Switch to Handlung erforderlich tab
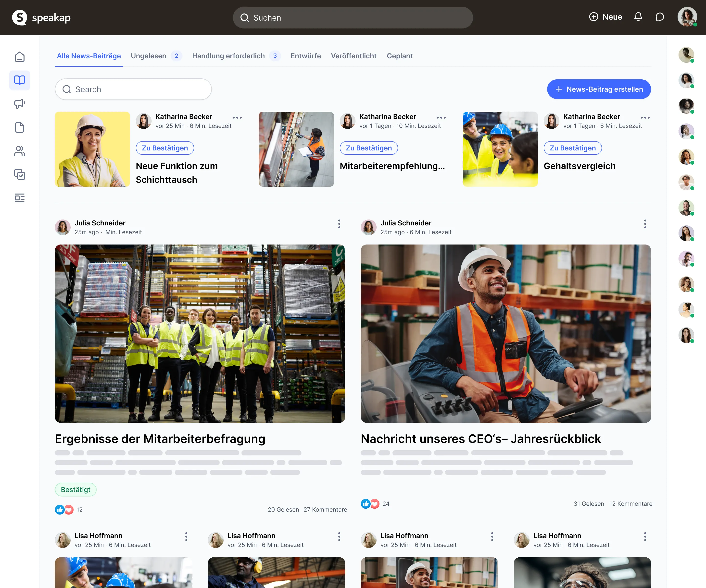The width and height of the screenshot is (706, 588). pyautogui.click(x=228, y=56)
